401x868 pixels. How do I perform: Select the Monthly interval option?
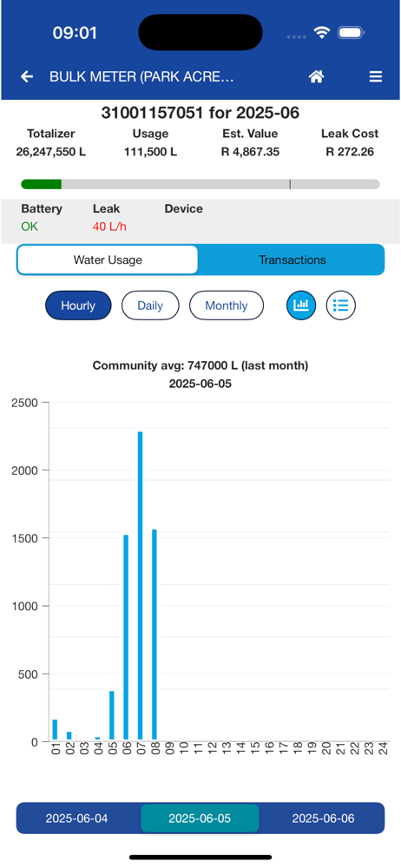(226, 306)
